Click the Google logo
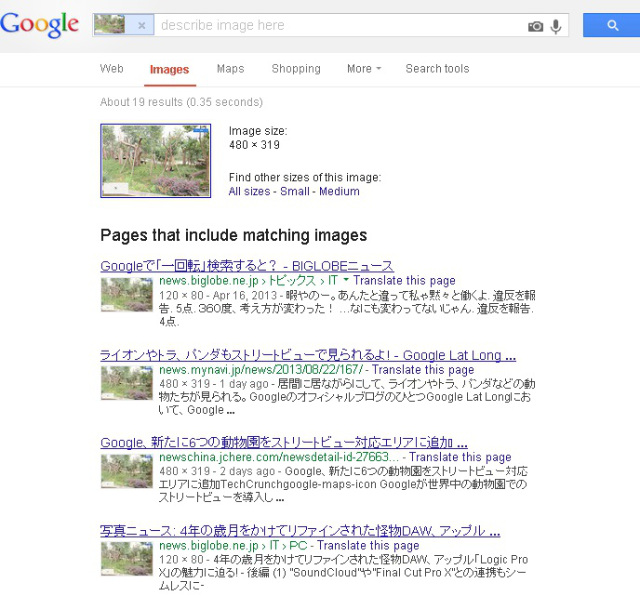Viewport: 640px width, 596px height. coord(40,24)
